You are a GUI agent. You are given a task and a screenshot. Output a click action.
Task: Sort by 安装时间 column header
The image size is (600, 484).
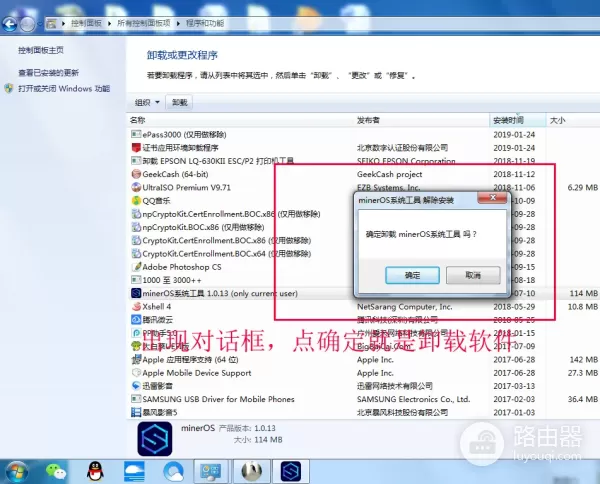pyautogui.click(x=517, y=120)
